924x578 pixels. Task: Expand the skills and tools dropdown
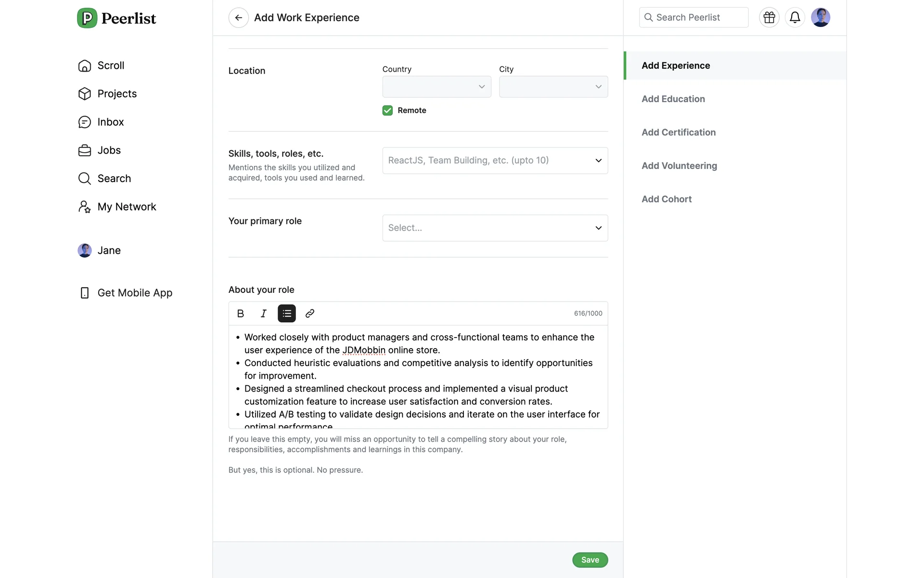tap(495, 160)
